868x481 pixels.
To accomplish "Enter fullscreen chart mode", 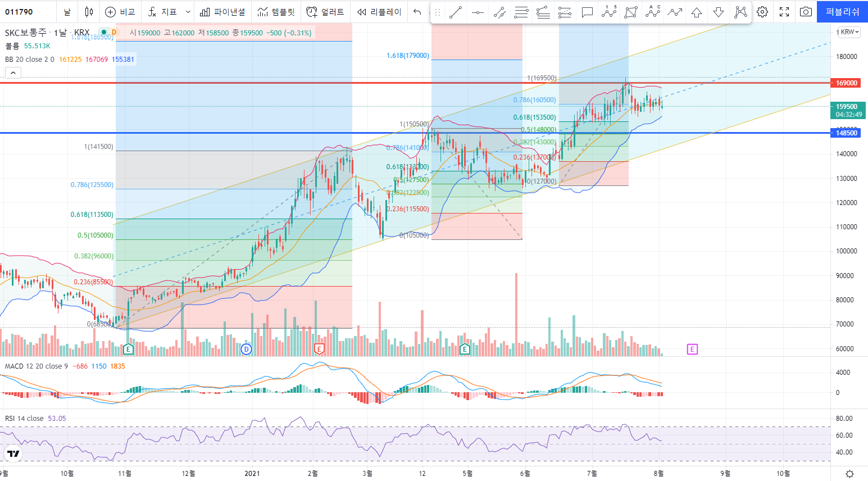I will coord(784,12).
